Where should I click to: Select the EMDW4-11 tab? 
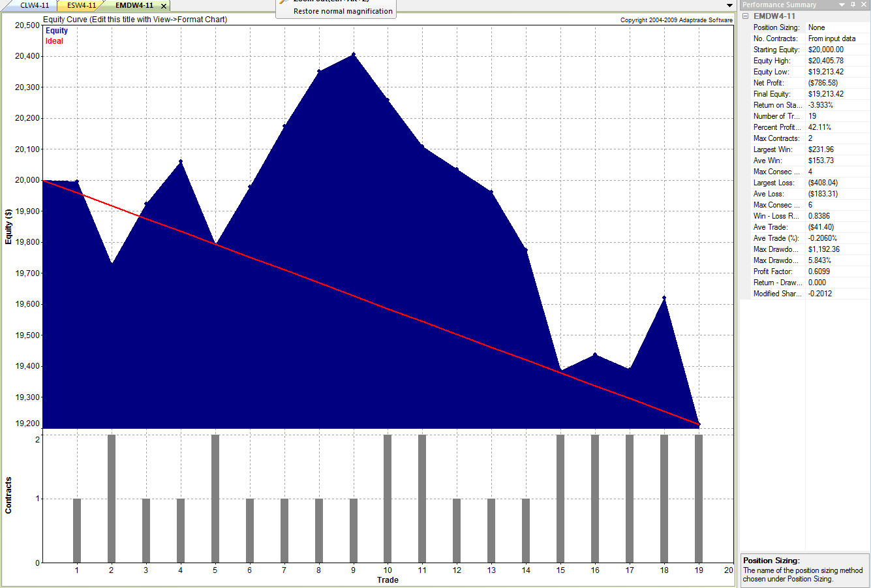134,5
